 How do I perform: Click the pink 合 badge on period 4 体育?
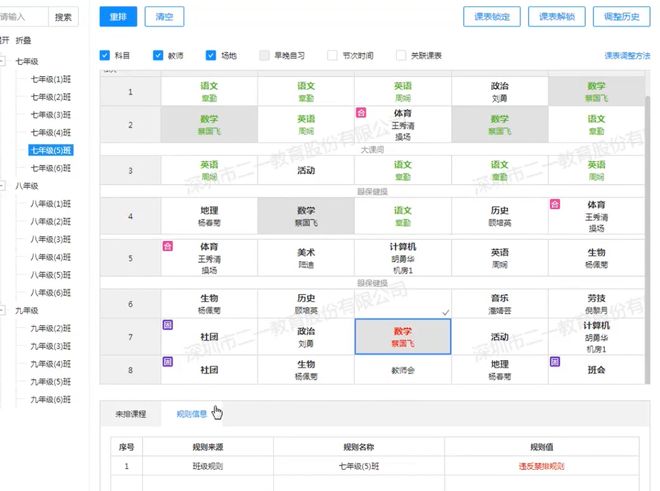[555, 204]
